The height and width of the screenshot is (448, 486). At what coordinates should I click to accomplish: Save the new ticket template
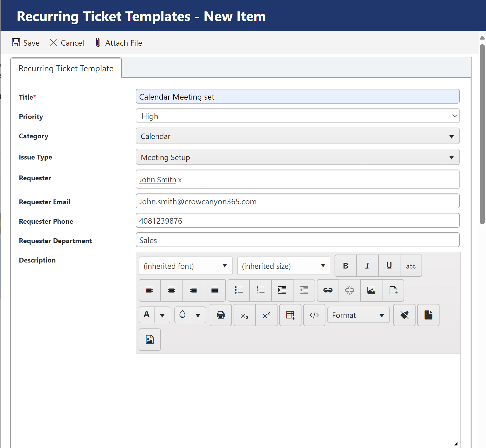[x=26, y=43]
